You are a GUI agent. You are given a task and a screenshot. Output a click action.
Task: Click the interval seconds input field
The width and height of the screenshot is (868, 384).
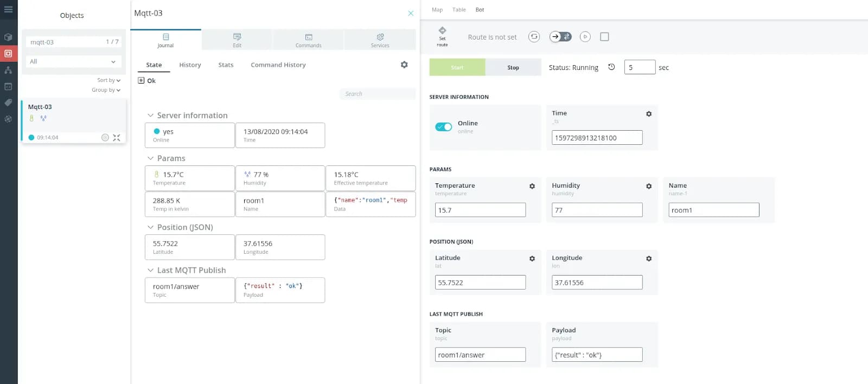tap(639, 67)
